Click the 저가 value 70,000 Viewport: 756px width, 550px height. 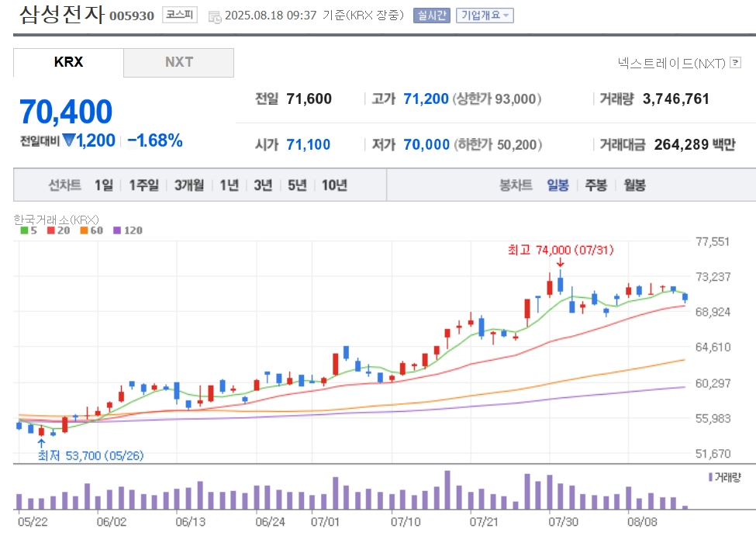[x=426, y=144]
